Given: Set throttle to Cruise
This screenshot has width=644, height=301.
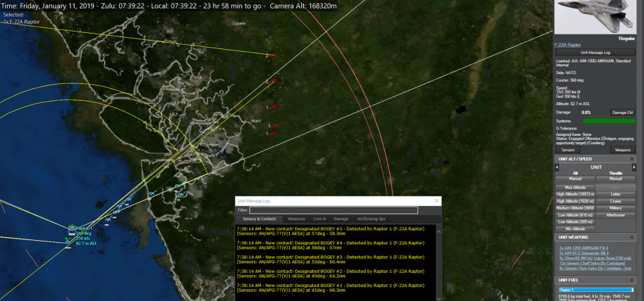Looking at the screenshot, I should point(616,201).
